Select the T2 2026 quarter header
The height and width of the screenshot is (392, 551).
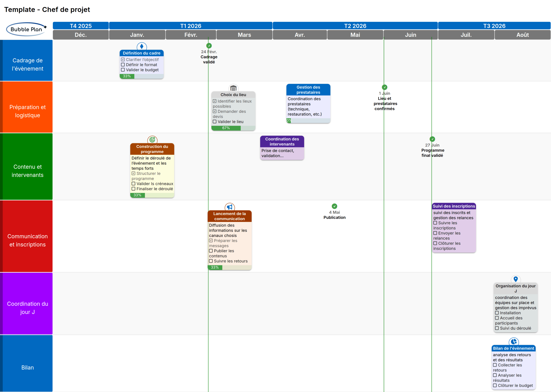tap(355, 26)
